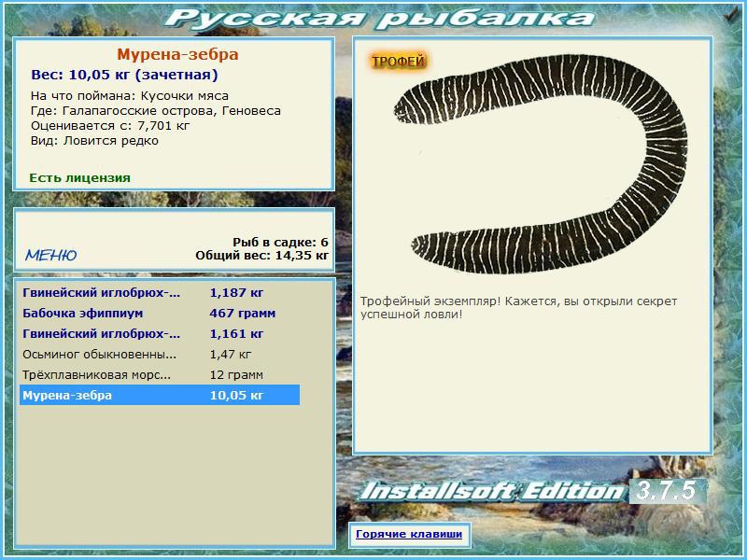Screen dimensions: 747x560
Task: Click the "Трофейный экземпляр!" message under the fish
Action: pyautogui.click(x=518, y=308)
